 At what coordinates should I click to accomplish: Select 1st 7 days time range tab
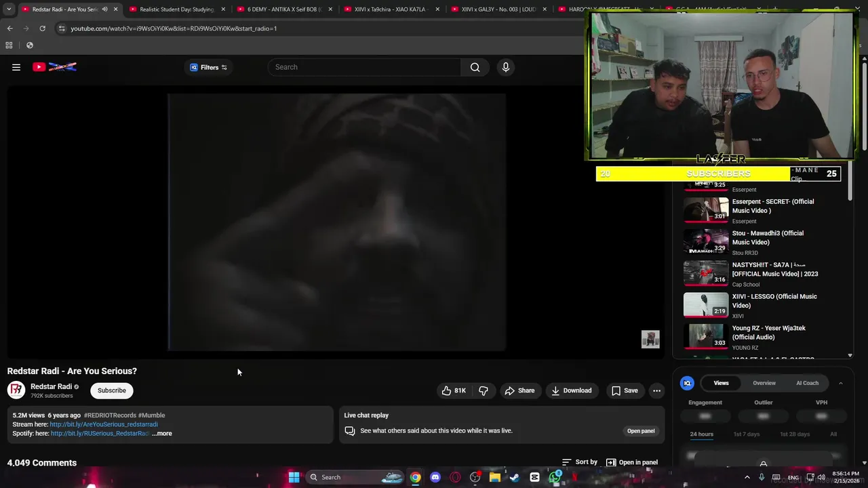(746, 434)
